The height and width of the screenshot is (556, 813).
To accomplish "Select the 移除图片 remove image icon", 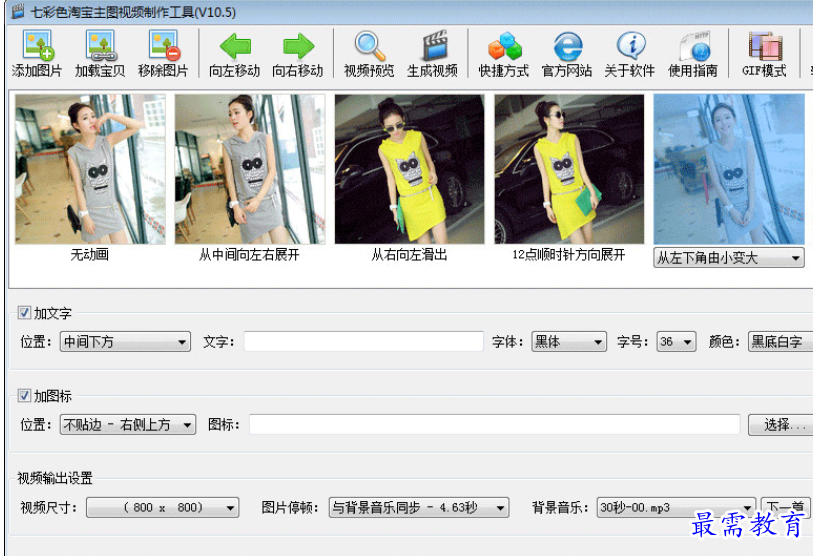I will tap(163, 53).
